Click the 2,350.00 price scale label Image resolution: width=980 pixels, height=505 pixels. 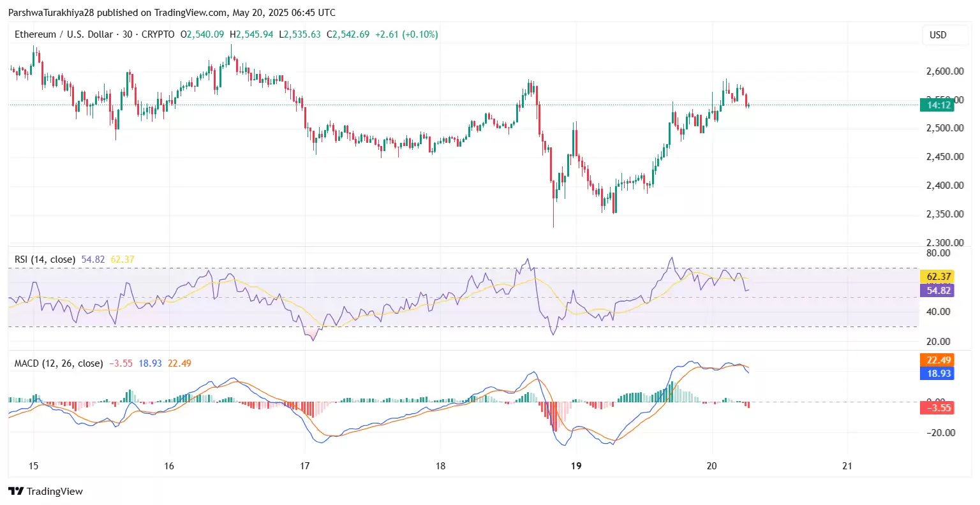(944, 214)
